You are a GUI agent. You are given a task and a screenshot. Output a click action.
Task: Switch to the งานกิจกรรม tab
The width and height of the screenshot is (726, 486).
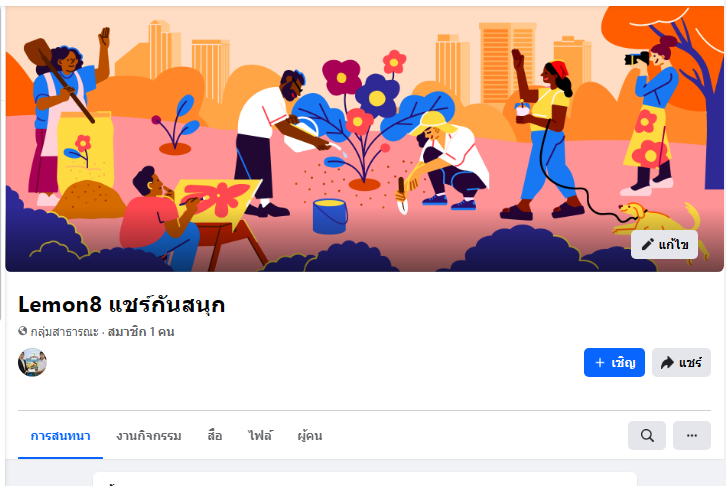[149, 436]
